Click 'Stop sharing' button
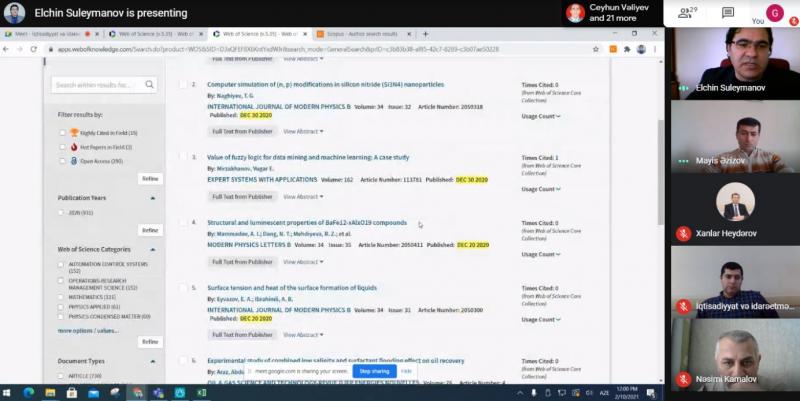The height and width of the screenshot is (401, 800). click(x=374, y=371)
